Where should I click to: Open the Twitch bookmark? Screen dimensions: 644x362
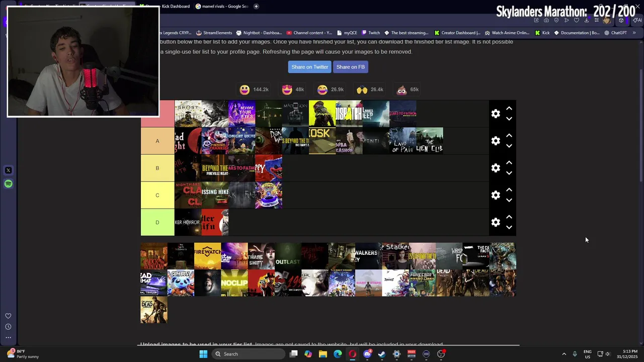[370, 33]
